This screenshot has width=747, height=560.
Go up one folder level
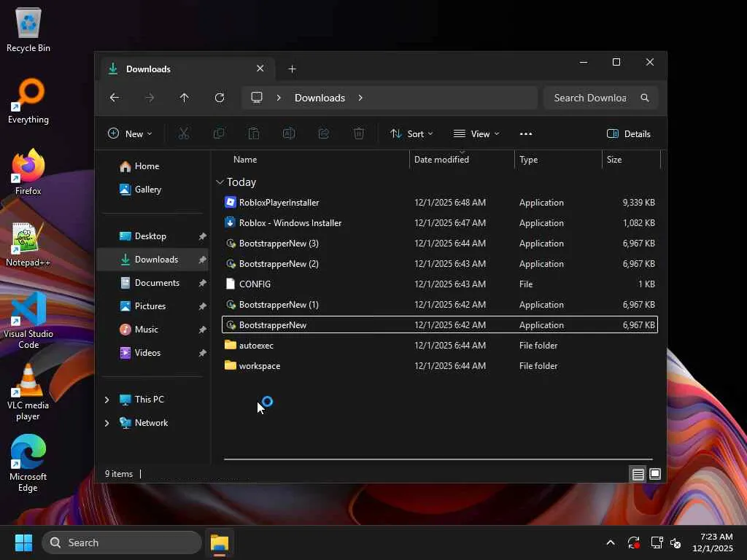click(x=185, y=98)
